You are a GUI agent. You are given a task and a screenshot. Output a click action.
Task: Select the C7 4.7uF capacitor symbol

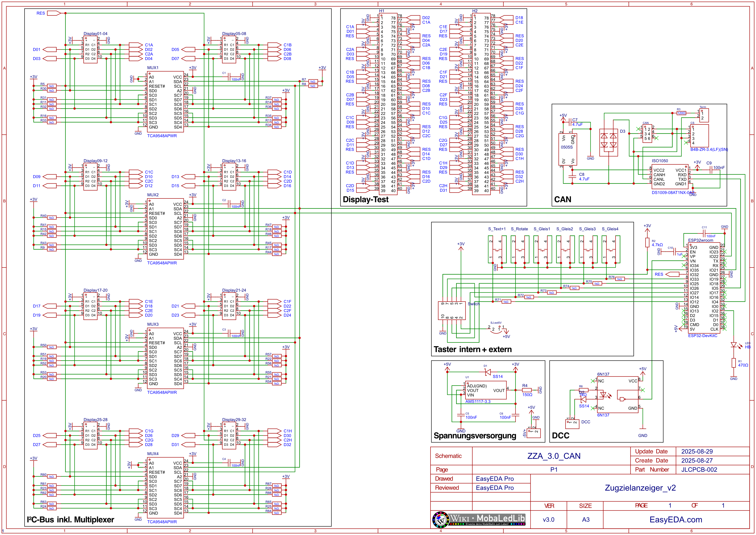click(x=570, y=122)
